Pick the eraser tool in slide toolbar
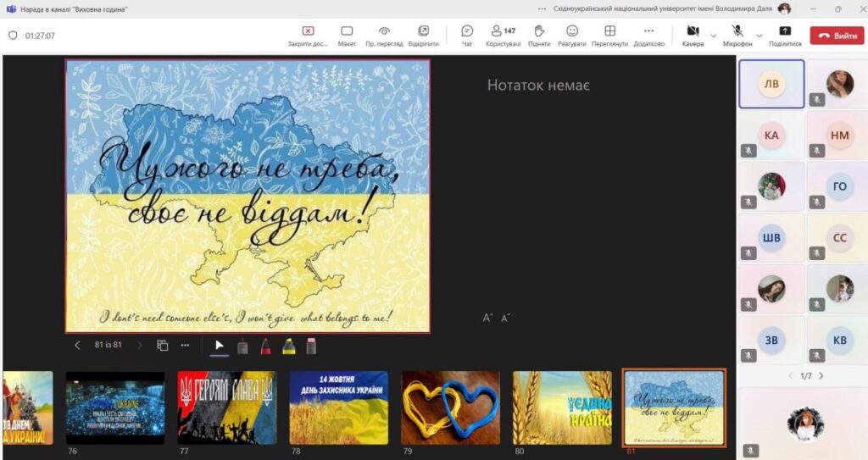Screen dimensions: 868x460 (x=311, y=346)
